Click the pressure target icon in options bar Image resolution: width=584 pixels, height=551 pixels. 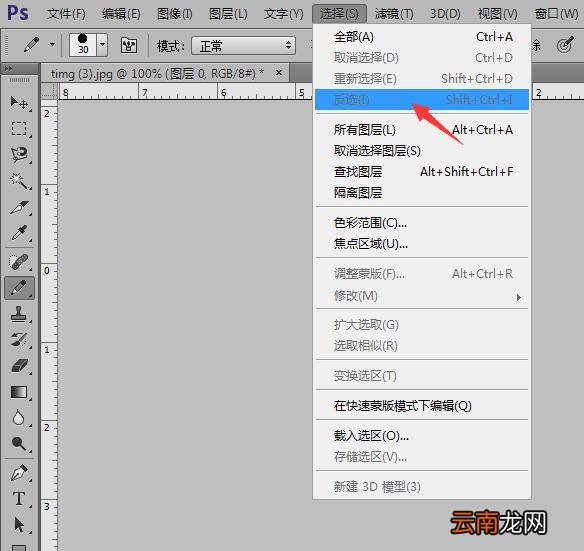pos(565,45)
